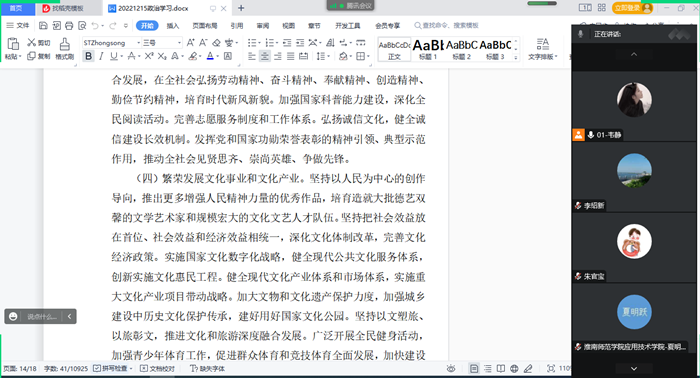Apply superscript X² formatting
Image resolution: width=700 pixels, height=378 pixels.
[x=149, y=56]
